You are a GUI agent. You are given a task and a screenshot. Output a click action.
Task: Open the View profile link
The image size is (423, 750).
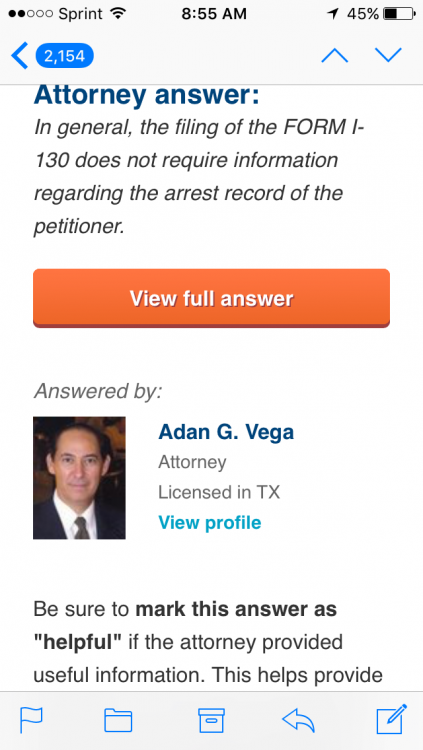pos(210,522)
